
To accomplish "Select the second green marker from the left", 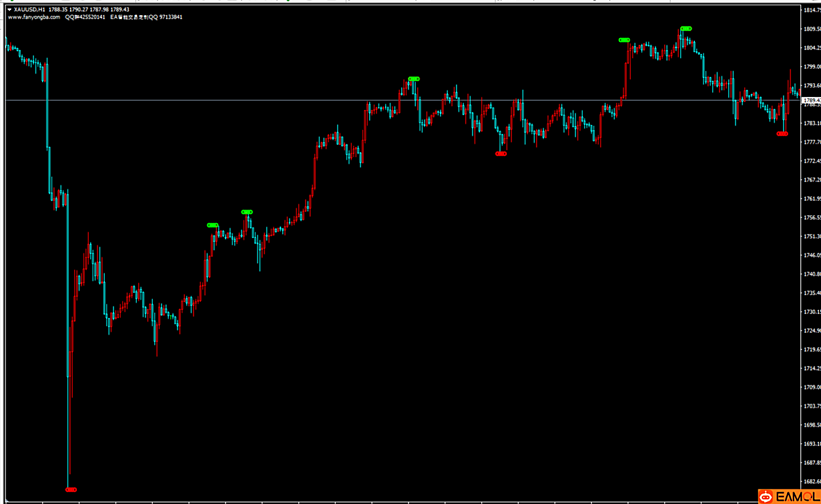I will coord(247,212).
